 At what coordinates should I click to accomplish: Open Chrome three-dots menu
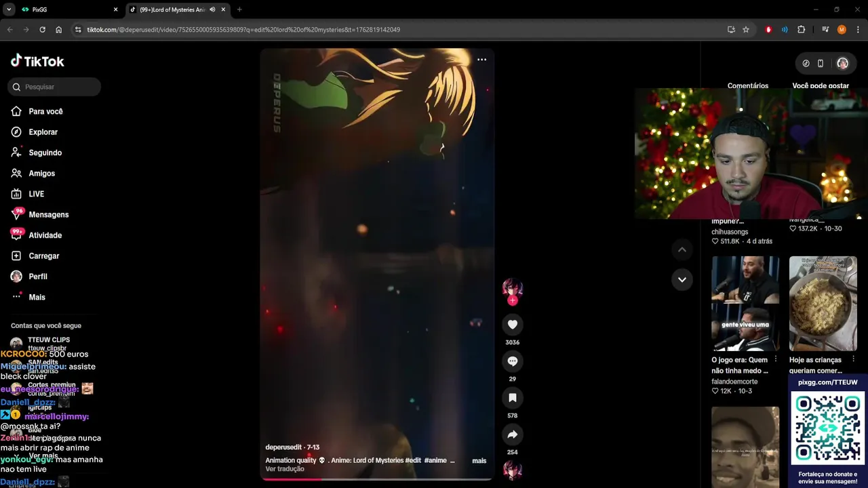(858, 30)
